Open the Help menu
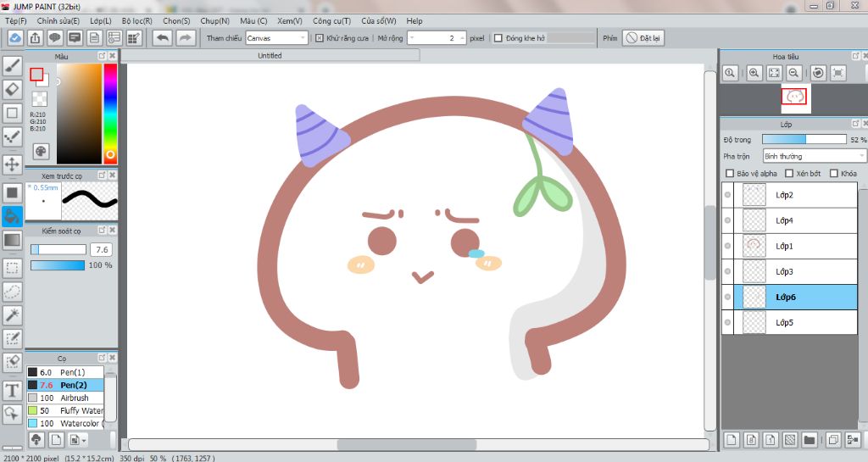The height and width of the screenshot is (462, 868). point(414,20)
